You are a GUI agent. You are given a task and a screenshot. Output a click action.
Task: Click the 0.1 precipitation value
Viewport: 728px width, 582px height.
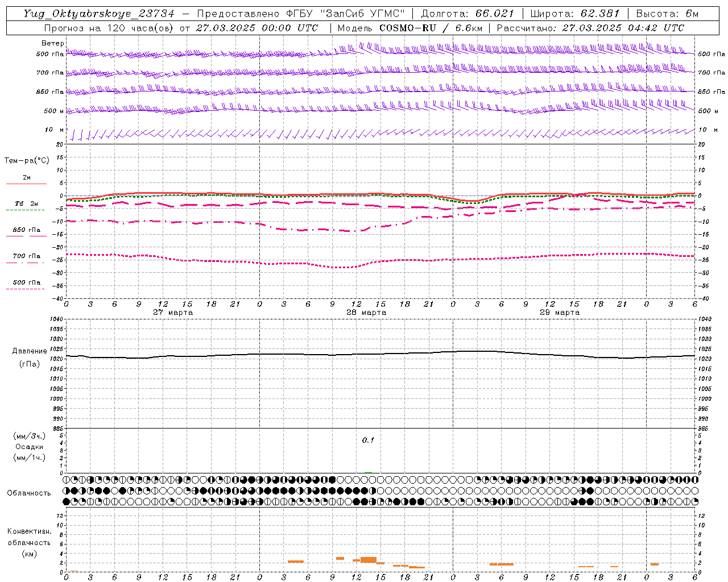click(368, 440)
